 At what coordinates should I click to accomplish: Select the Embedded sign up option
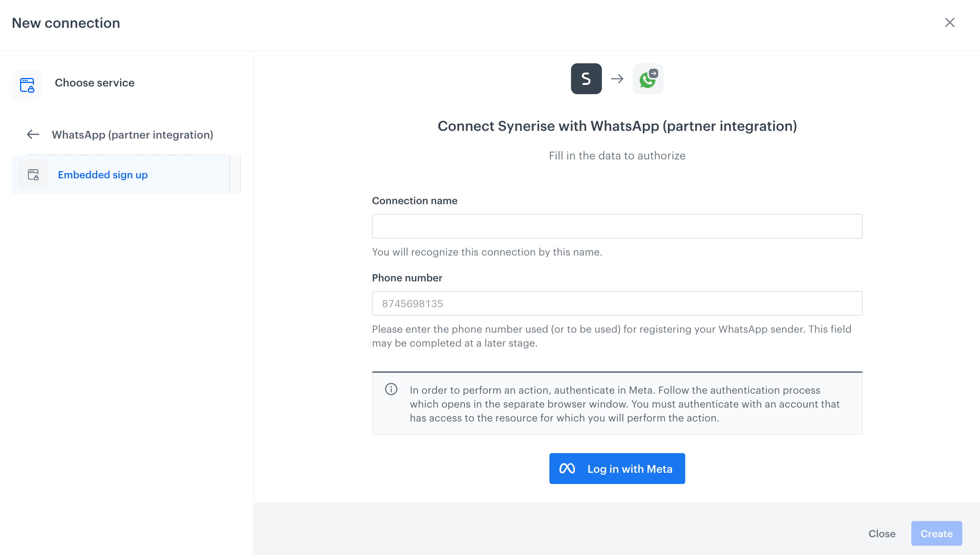(102, 174)
